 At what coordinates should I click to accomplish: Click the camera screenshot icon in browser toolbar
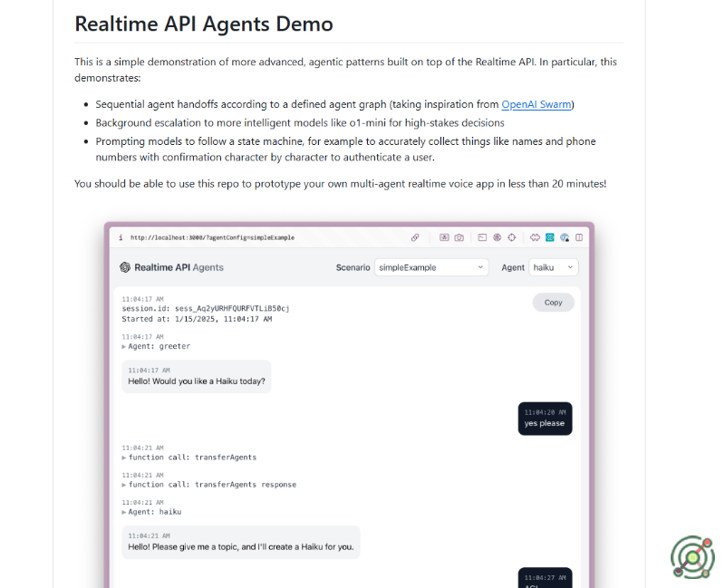[459, 237]
